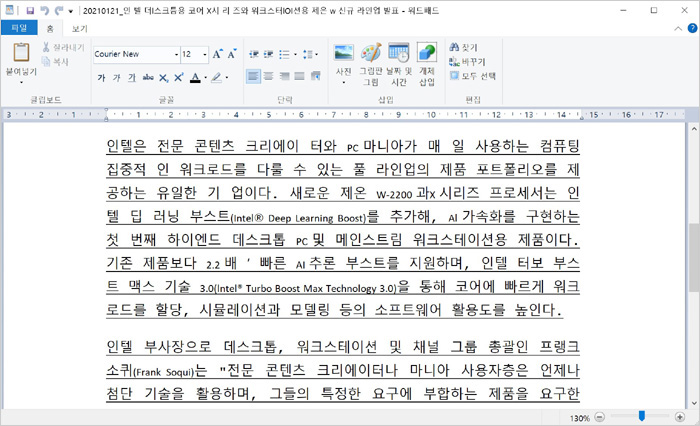Center align the paragraph
This screenshot has width=700, height=426.
pos(268,76)
